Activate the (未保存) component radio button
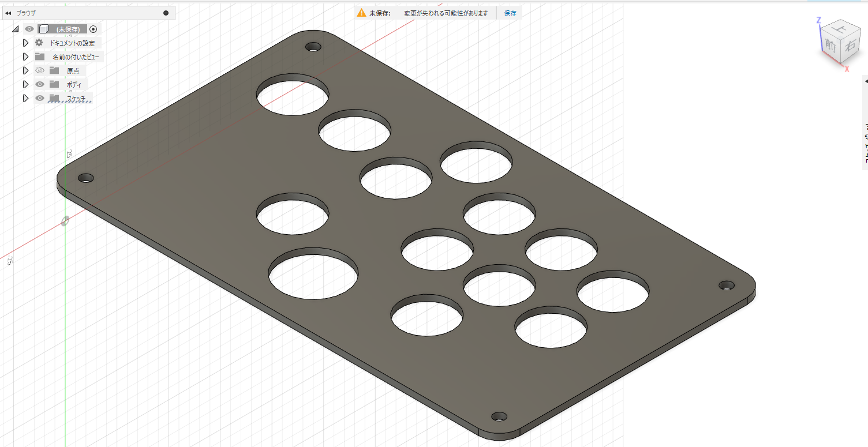This screenshot has width=868, height=447. [93, 29]
